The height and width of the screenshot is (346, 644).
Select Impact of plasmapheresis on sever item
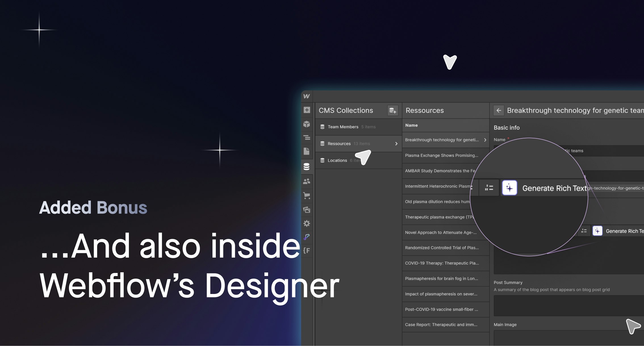446,294
